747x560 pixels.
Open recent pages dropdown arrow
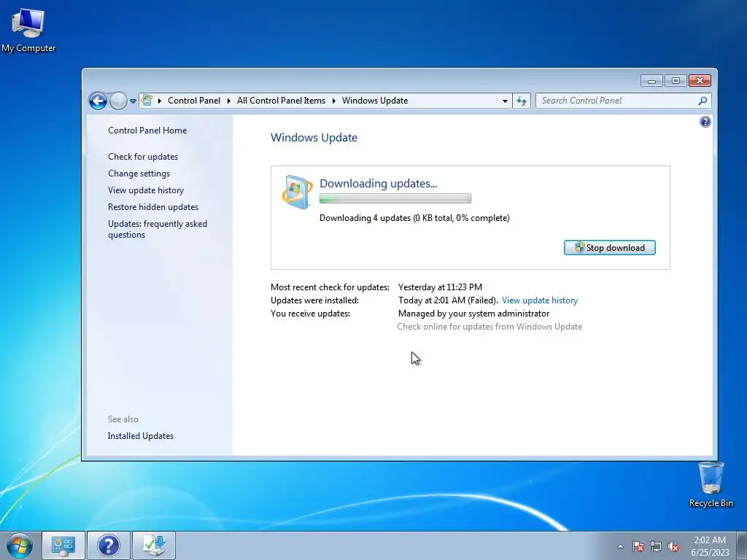[133, 101]
